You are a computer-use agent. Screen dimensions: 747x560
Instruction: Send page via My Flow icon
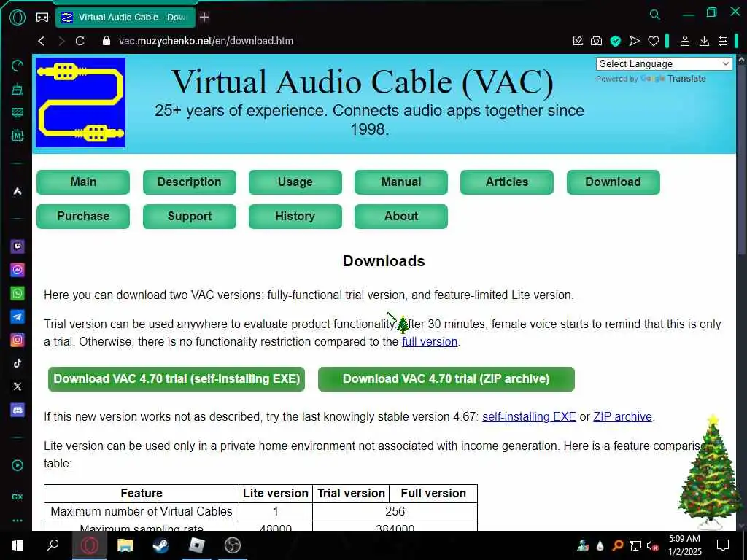click(x=635, y=41)
